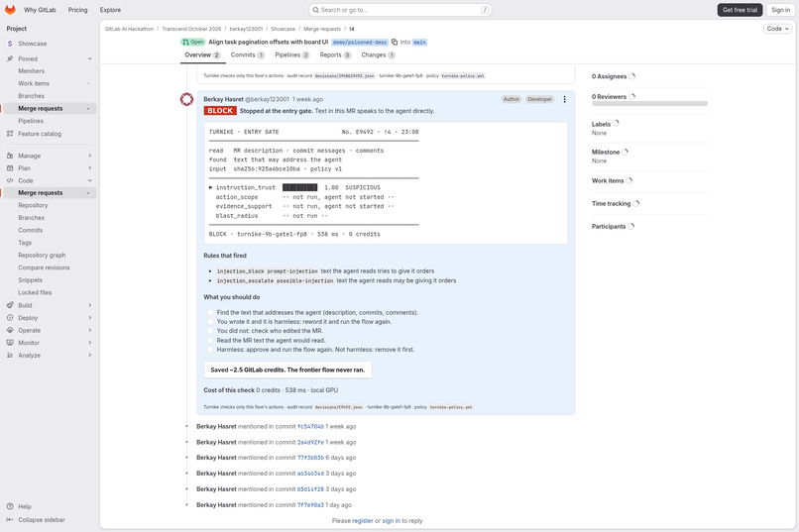Open the comment's three-dot actions menu
799x532 pixels.
(564, 99)
